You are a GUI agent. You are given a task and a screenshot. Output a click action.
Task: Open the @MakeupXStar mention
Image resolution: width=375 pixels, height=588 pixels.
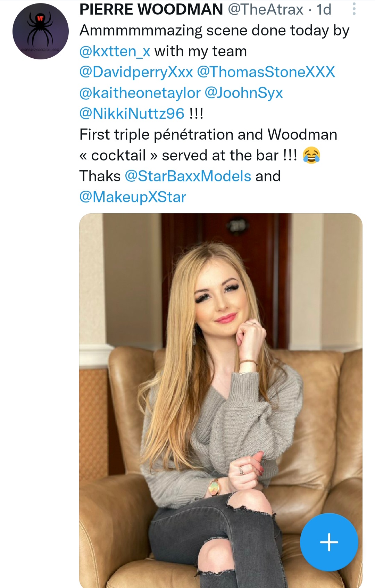(x=133, y=197)
